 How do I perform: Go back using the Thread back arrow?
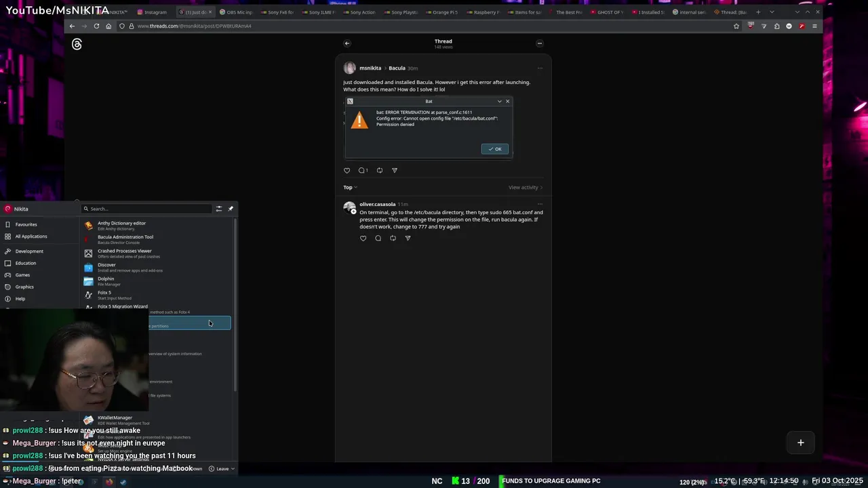[347, 43]
